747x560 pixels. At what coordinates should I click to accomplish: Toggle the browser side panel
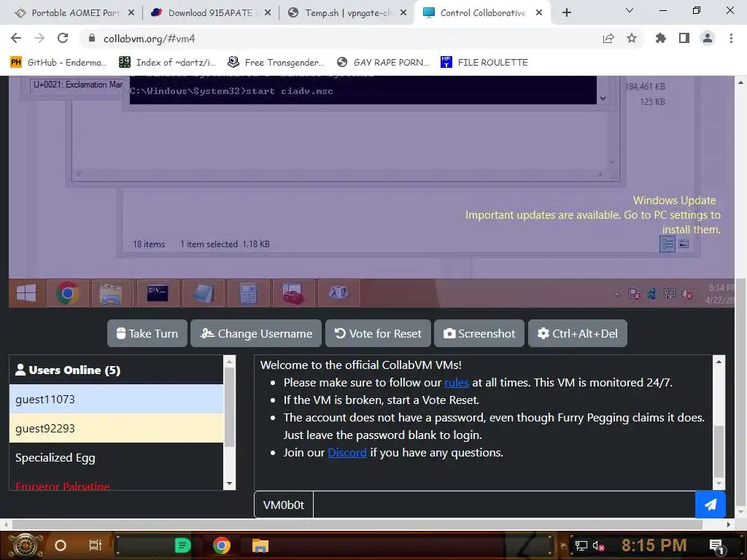[x=684, y=38]
